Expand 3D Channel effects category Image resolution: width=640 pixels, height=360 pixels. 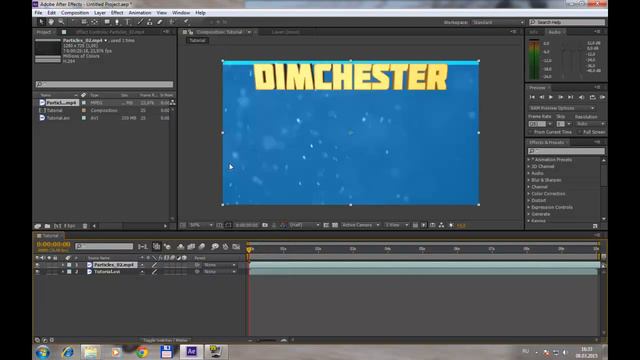529,167
